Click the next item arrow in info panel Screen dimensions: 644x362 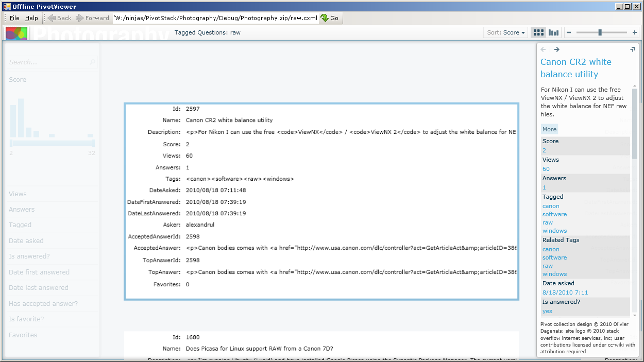tap(557, 49)
